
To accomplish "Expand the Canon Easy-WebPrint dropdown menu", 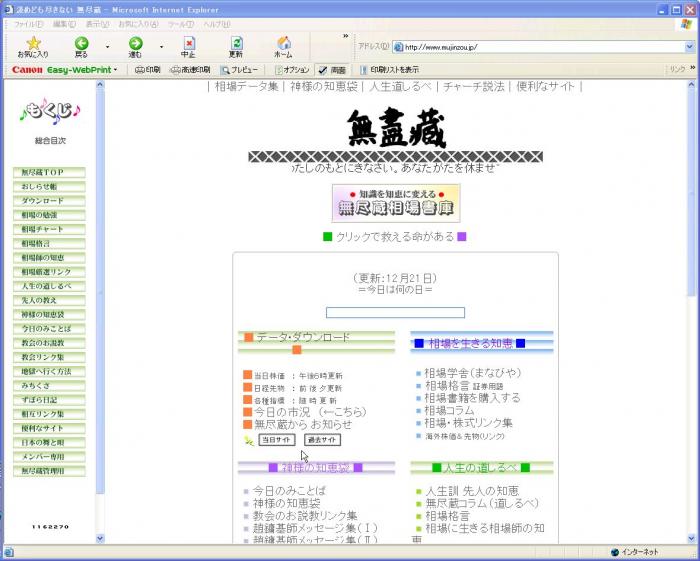I will coord(116,70).
